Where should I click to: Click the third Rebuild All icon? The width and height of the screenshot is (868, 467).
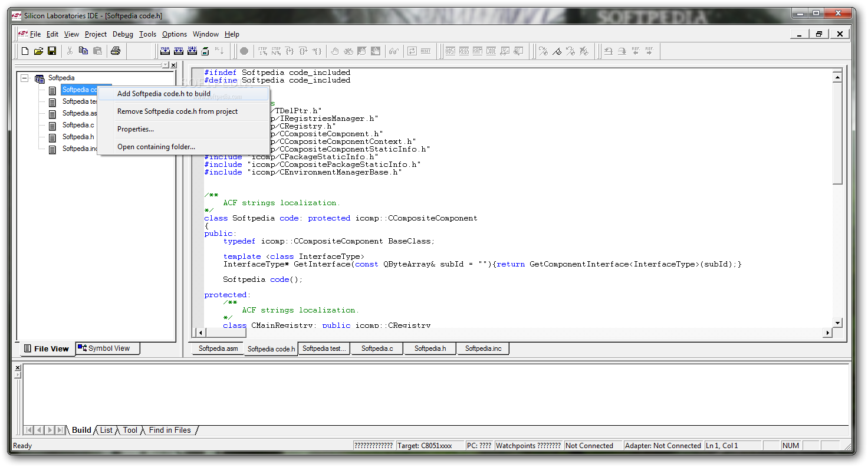192,51
